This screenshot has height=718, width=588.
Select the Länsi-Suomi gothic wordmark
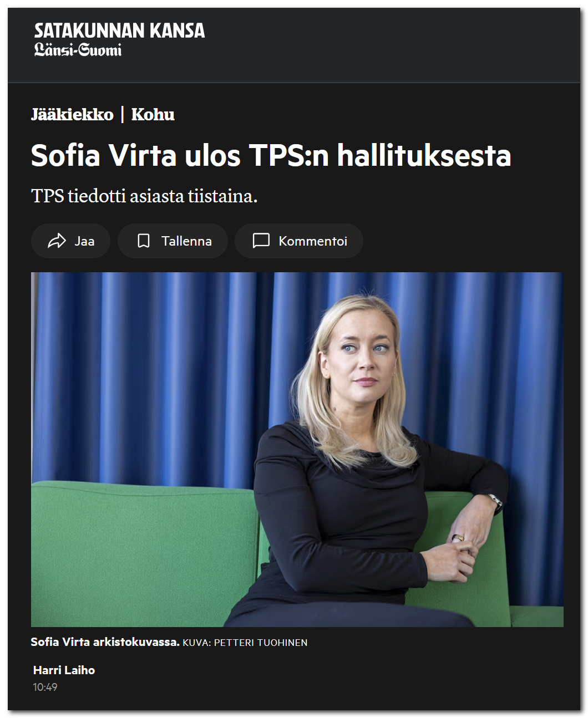tap(78, 50)
